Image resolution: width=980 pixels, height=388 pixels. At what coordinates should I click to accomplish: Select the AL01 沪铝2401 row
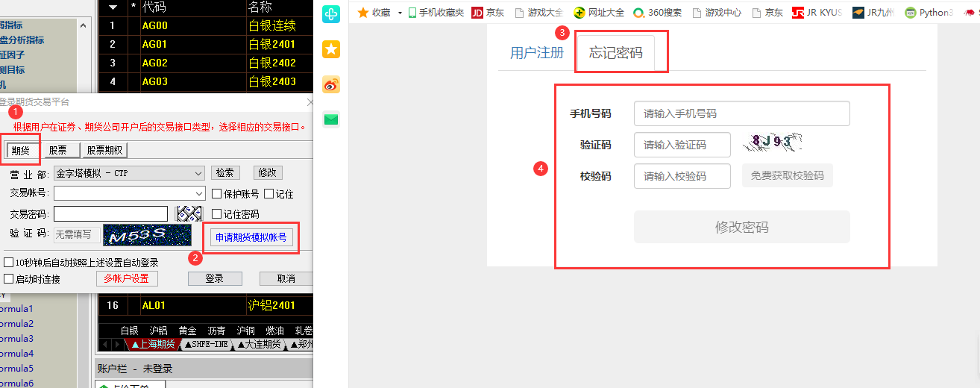[206, 305]
